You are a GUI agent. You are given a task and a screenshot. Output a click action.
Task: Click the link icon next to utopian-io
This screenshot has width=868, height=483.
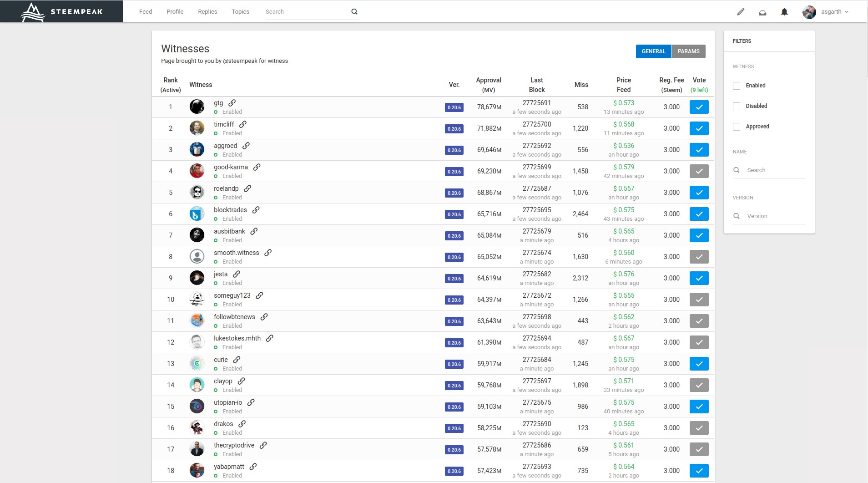click(x=251, y=402)
